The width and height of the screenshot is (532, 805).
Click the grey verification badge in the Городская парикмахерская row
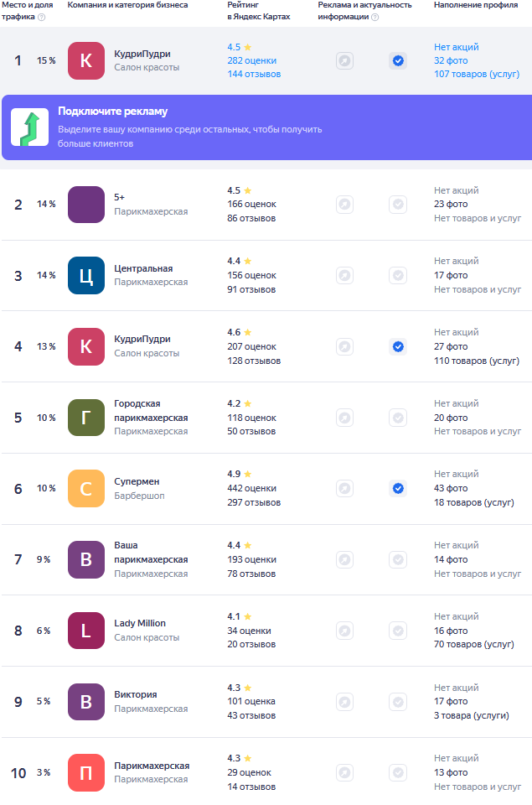tap(398, 418)
